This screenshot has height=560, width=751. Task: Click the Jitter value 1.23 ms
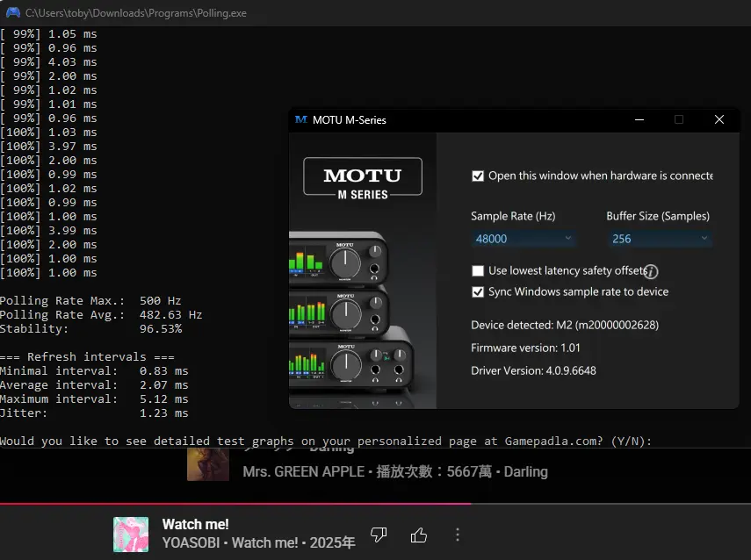click(x=163, y=413)
